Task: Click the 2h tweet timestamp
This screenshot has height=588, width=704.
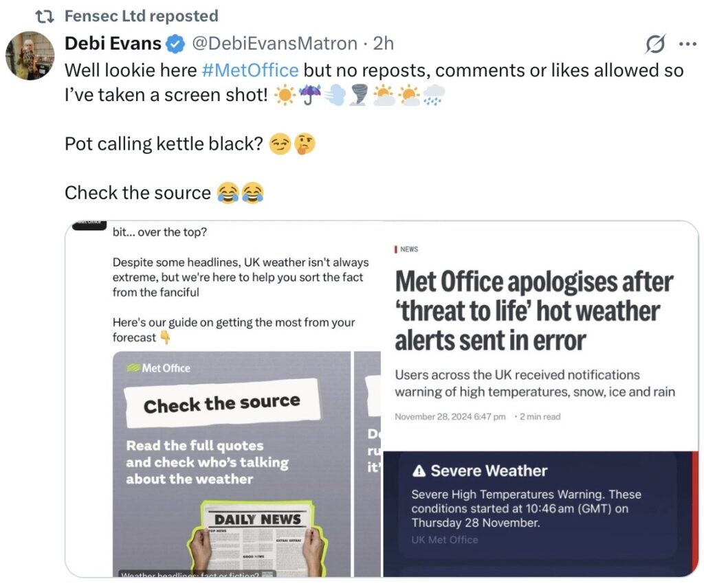Action: pyautogui.click(x=383, y=44)
